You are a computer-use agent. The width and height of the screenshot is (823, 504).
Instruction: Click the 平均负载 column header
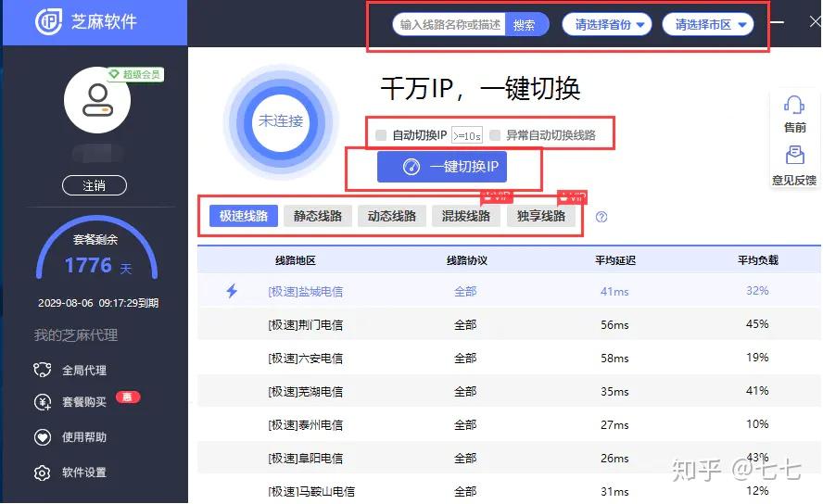(x=757, y=260)
